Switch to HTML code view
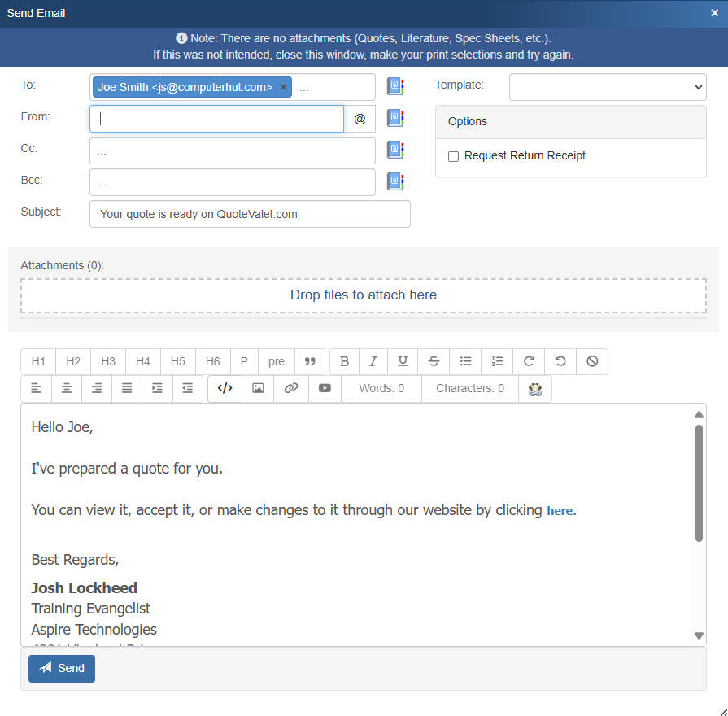Screen dimensions: 728x716 pos(225,388)
